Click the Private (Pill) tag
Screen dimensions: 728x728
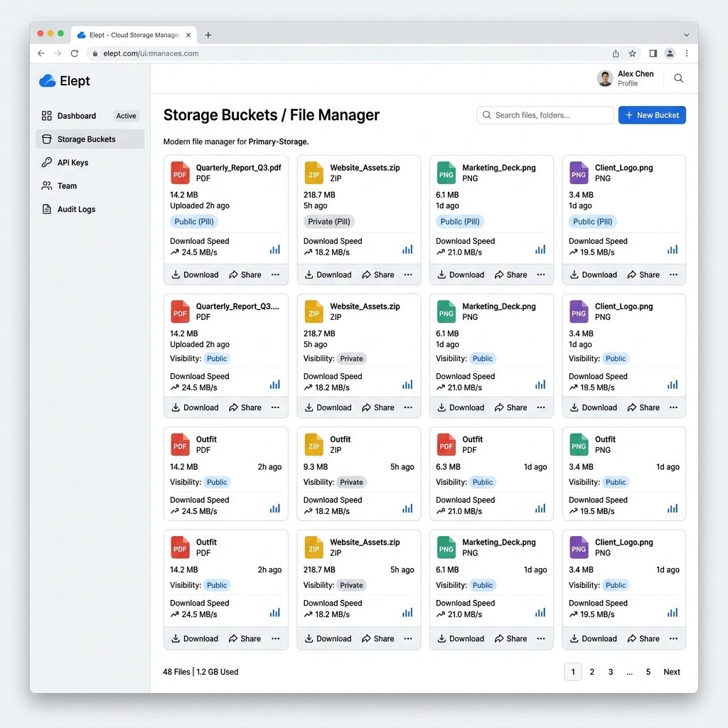(x=329, y=222)
